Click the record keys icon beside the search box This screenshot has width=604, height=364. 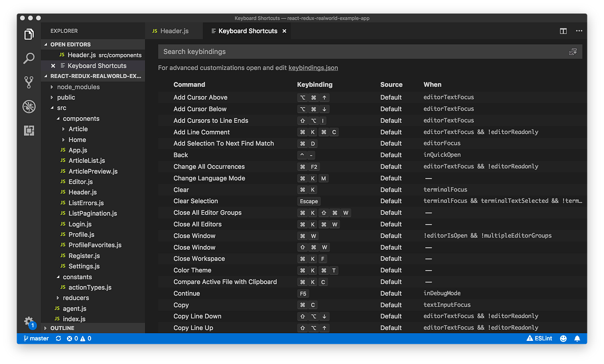[x=573, y=51]
